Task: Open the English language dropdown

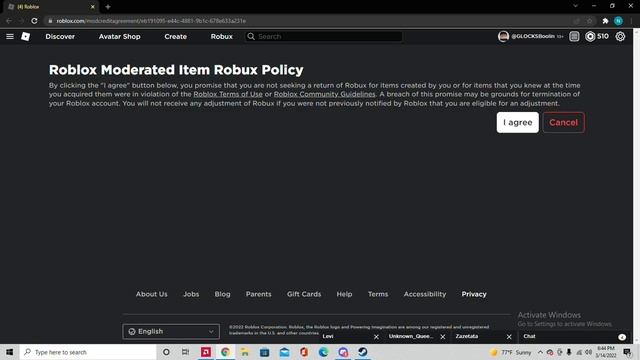Action: pos(171,331)
